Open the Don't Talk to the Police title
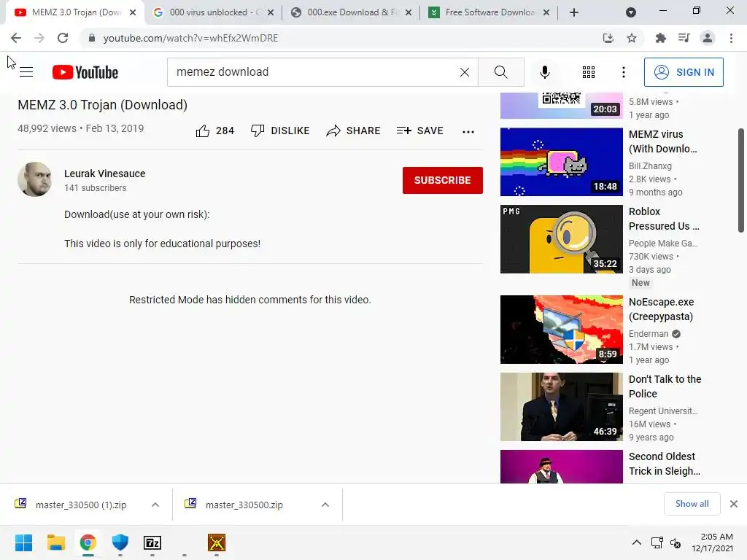The width and height of the screenshot is (747, 560). click(665, 386)
